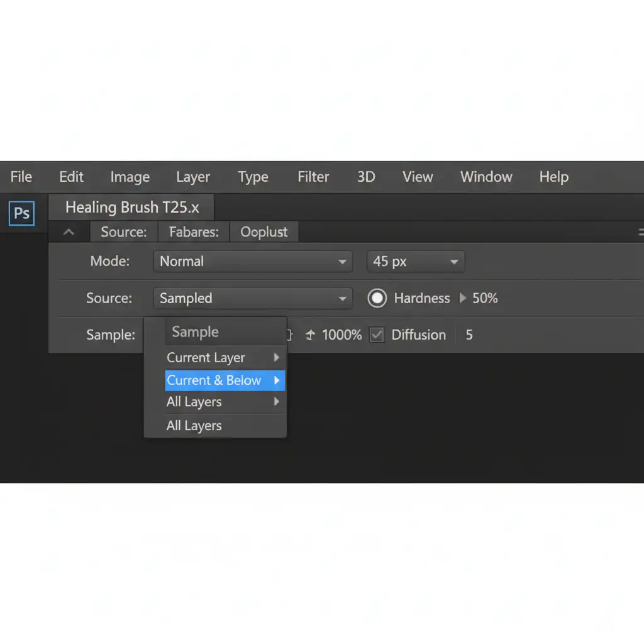644x644 pixels.
Task: Toggle the Diffusion checkbox
Action: tap(377, 335)
